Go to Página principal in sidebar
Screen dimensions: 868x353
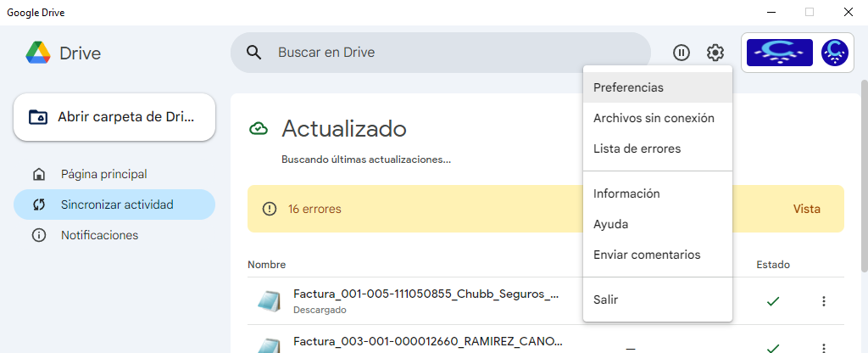tap(103, 174)
